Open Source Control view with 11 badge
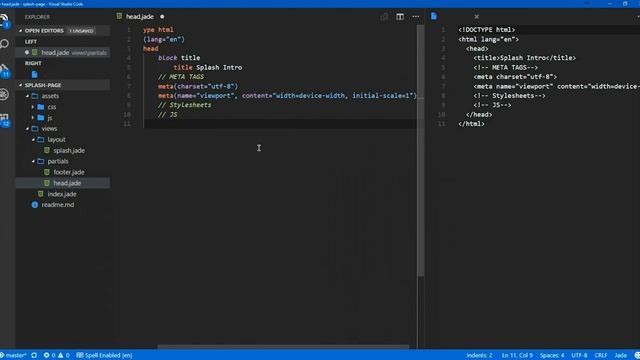The height and width of the screenshot is (360, 640). [4, 71]
